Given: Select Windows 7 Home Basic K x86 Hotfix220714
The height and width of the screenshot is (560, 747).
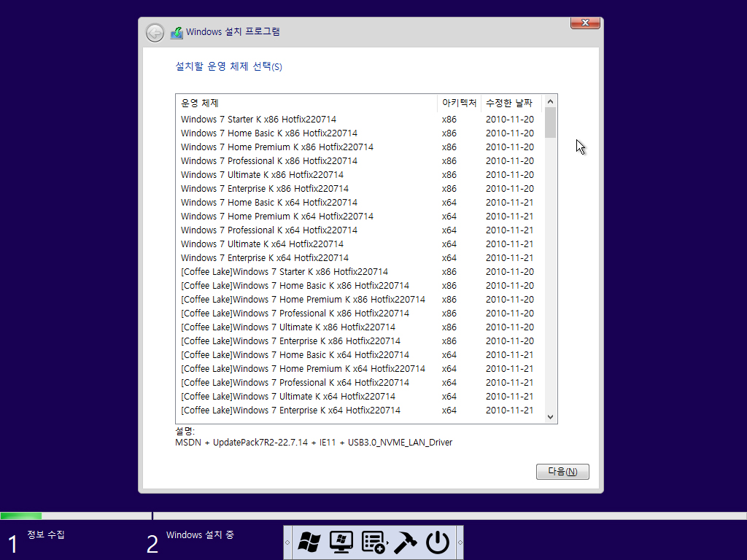Looking at the screenshot, I should 360,133.
